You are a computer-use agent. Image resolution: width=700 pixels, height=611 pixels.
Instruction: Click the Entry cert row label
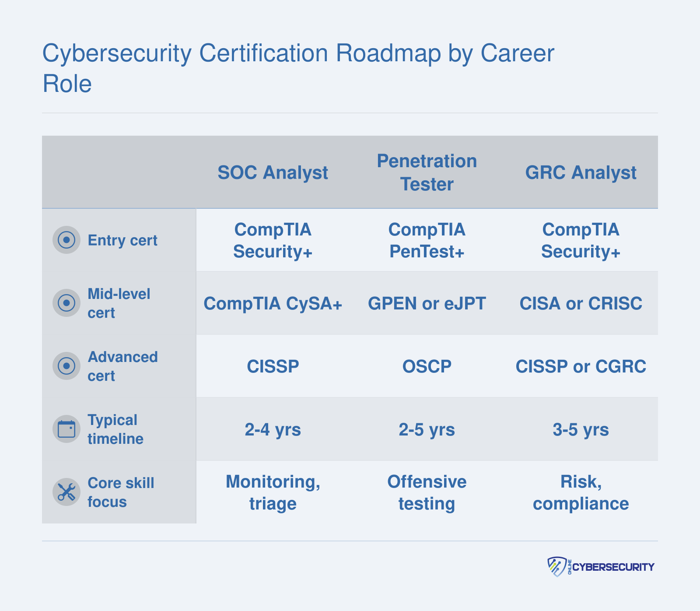[x=122, y=240]
